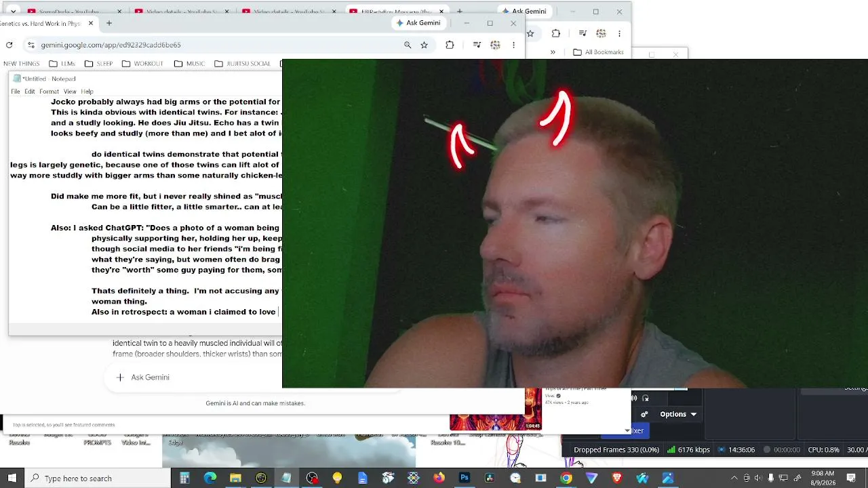Viewport: 868px width, 488px height.
Task: Open the three-dot menu of back Chrome window
Action: [x=619, y=33]
